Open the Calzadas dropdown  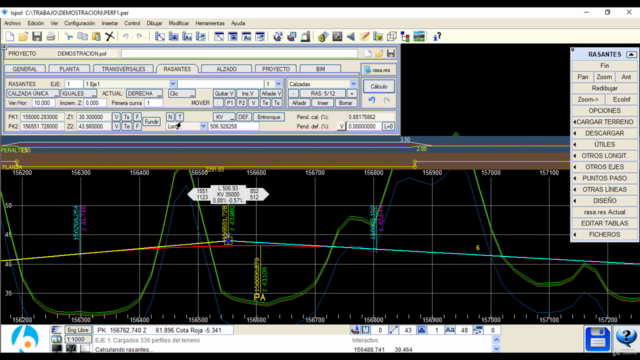tap(353, 84)
